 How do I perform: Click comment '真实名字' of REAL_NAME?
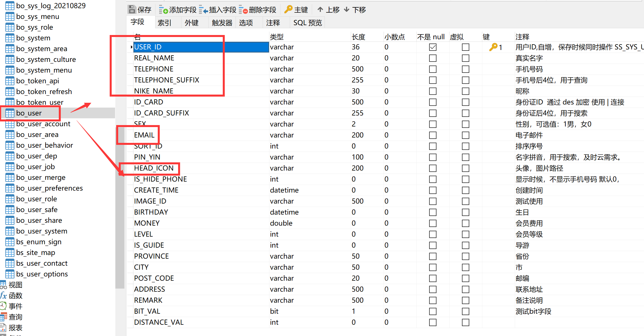coord(529,58)
